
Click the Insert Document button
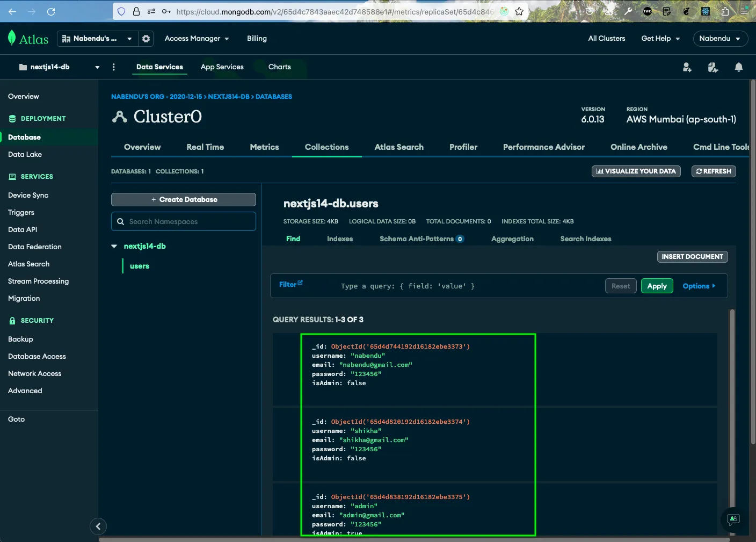click(x=692, y=257)
